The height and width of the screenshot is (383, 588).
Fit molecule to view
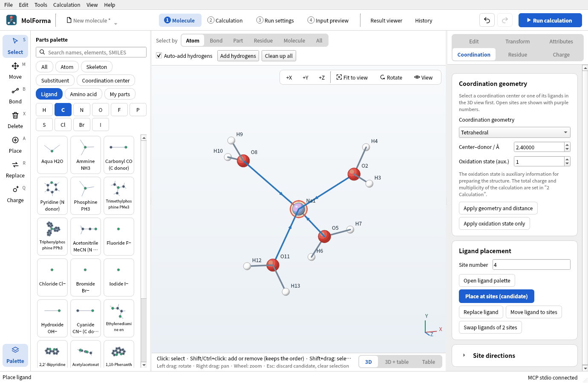coord(352,77)
